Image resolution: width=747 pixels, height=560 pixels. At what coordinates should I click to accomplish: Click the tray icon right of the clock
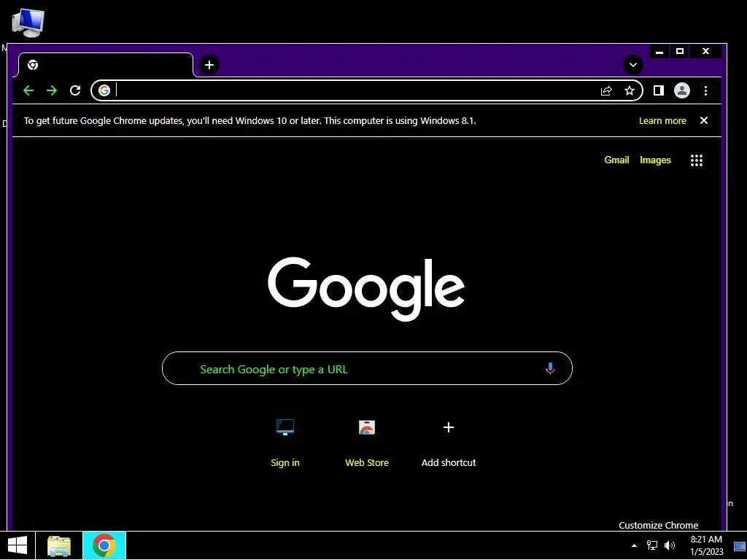click(740, 546)
